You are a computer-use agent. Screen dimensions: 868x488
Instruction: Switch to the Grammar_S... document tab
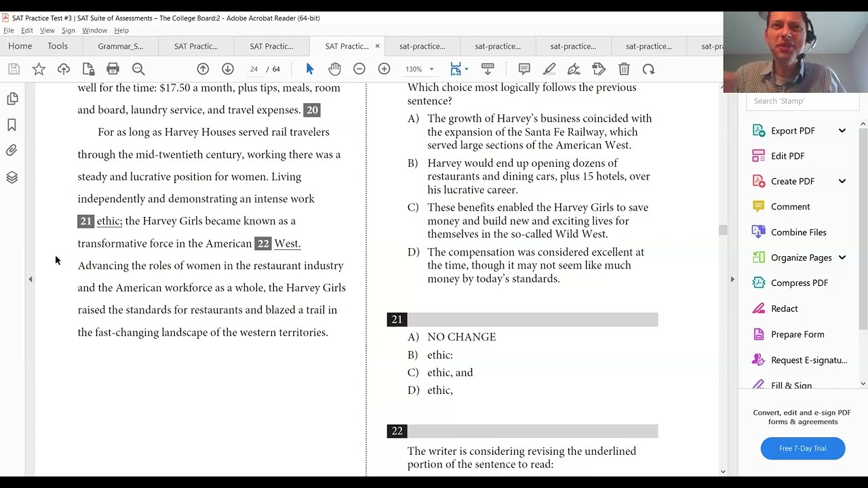120,46
